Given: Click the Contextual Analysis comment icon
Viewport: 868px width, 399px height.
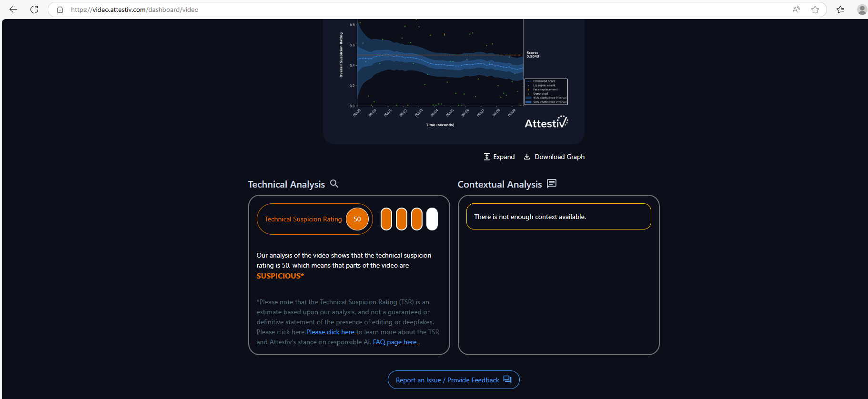Looking at the screenshot, I should pyautogui.click(x=552, y=184).
